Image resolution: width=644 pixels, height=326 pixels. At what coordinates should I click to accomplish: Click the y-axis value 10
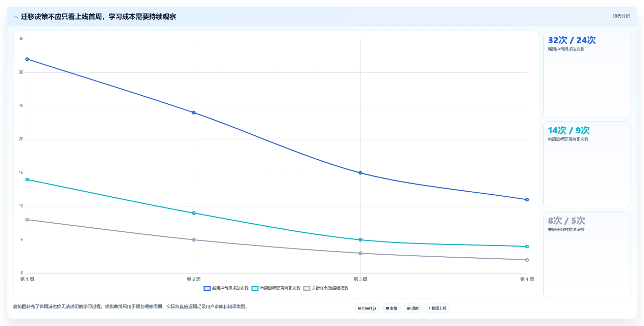click(x=21, y=206)
